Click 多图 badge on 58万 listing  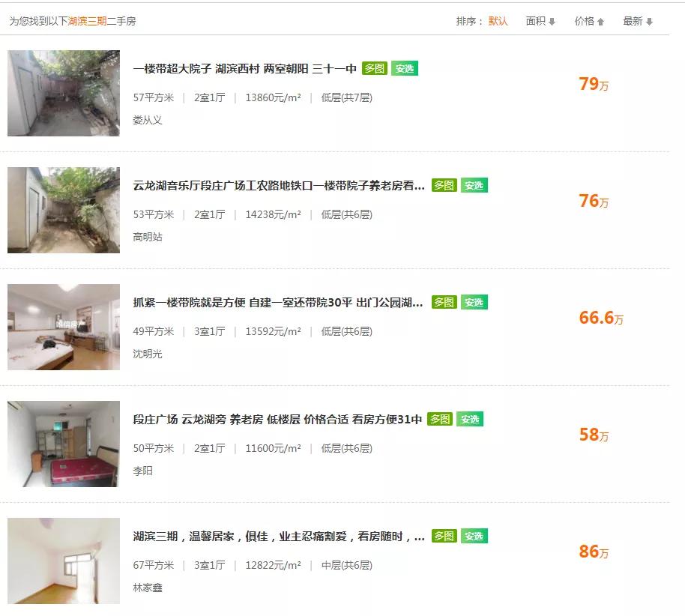[x=440, y=420]
